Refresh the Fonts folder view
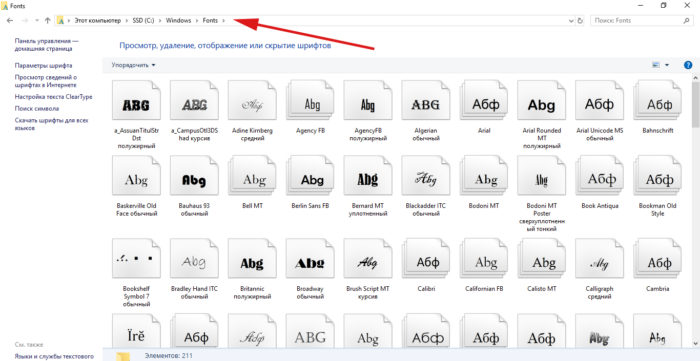Screen dimensions: 700x361 click(x=580, y=21)
